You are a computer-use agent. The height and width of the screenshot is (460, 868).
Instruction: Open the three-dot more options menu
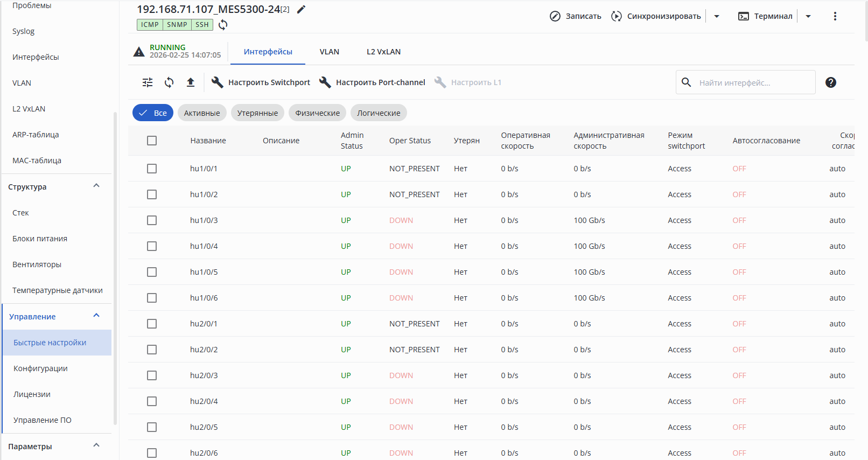[835, 16]
